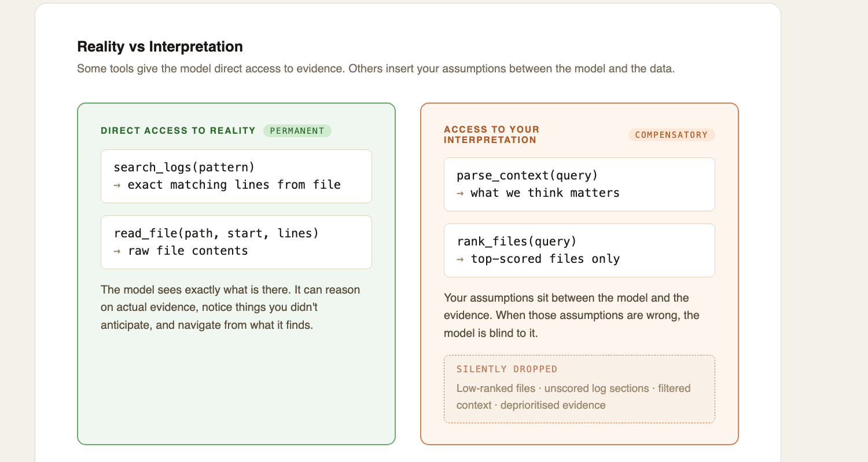The height and width of the screenshot is (462, 868).
Task: Click the 'exact matching lines from file' text
Action: pos(234,185)
